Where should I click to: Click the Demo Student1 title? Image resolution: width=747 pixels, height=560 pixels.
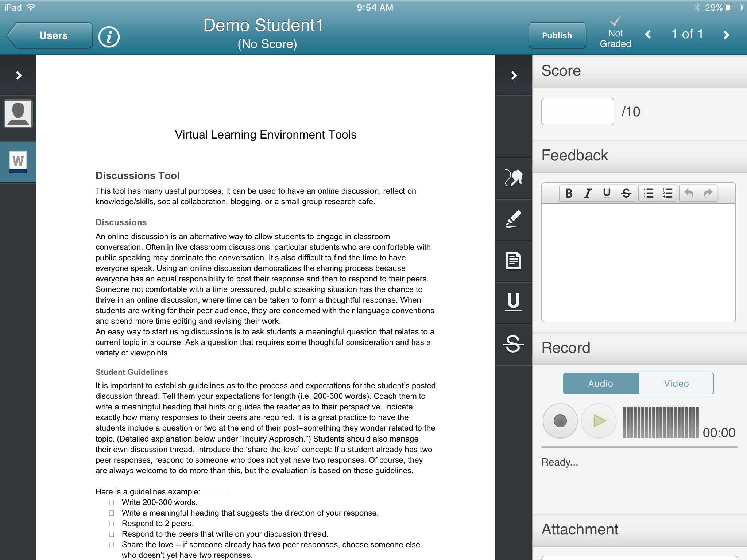pos(263,25)
